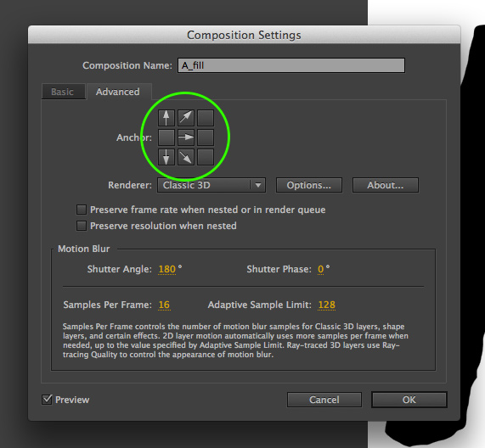The width and height of the screenshot is (485, 448).
Task: Open the Renderer dropdown showing Classic 3D
Action: [x=211, y=185]
